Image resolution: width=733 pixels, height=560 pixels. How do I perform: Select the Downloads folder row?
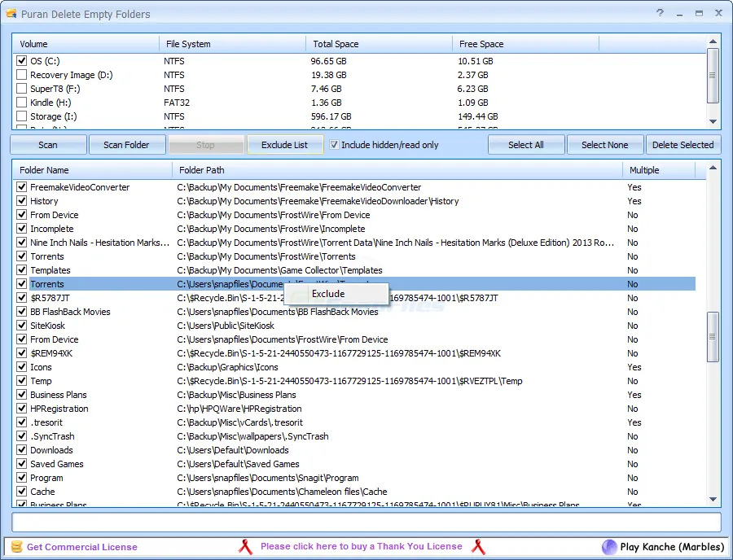[x=355, y=450]
